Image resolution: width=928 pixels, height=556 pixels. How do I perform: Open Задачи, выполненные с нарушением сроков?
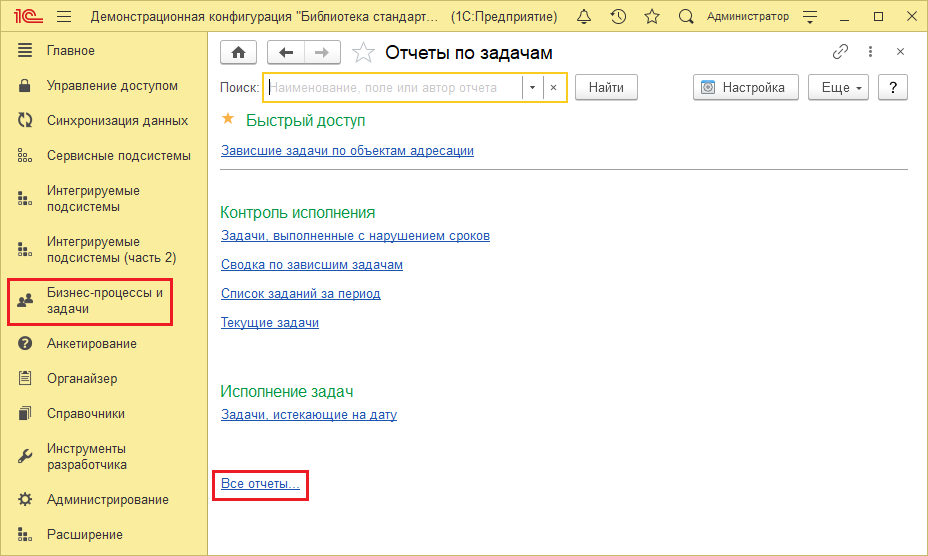pyautogui.click(x=355, y=236)
